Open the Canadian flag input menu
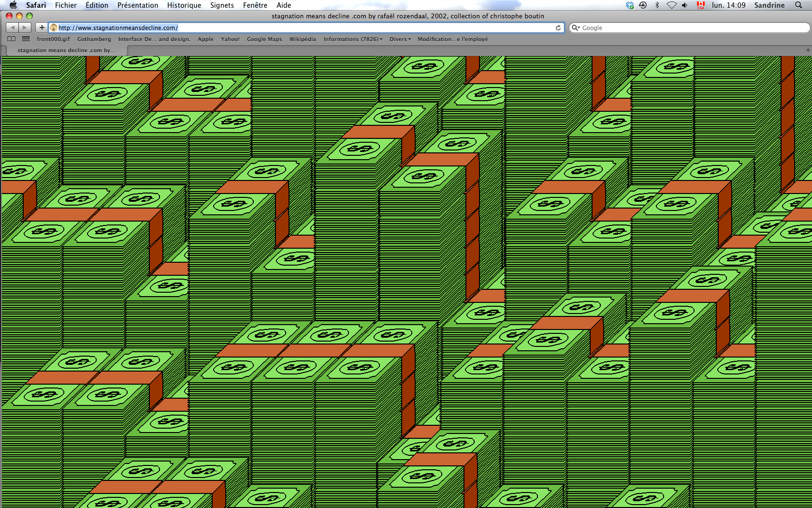 pos(701,5)
